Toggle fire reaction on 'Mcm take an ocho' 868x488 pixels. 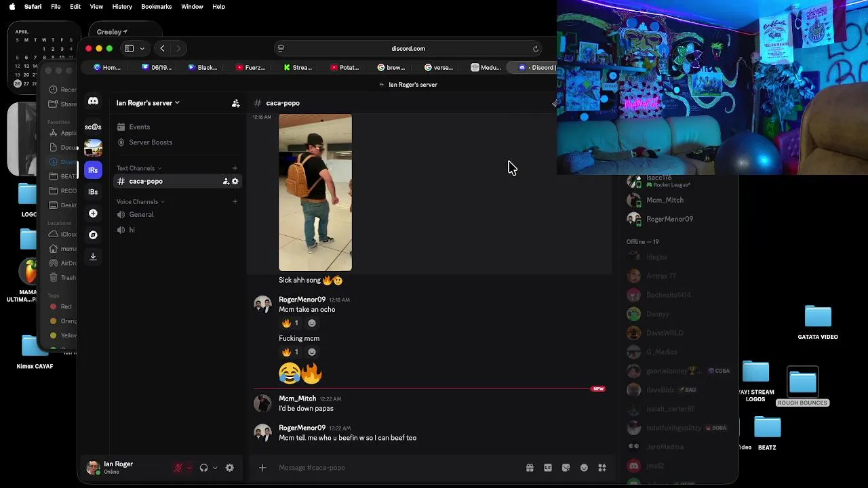[290, 323]
